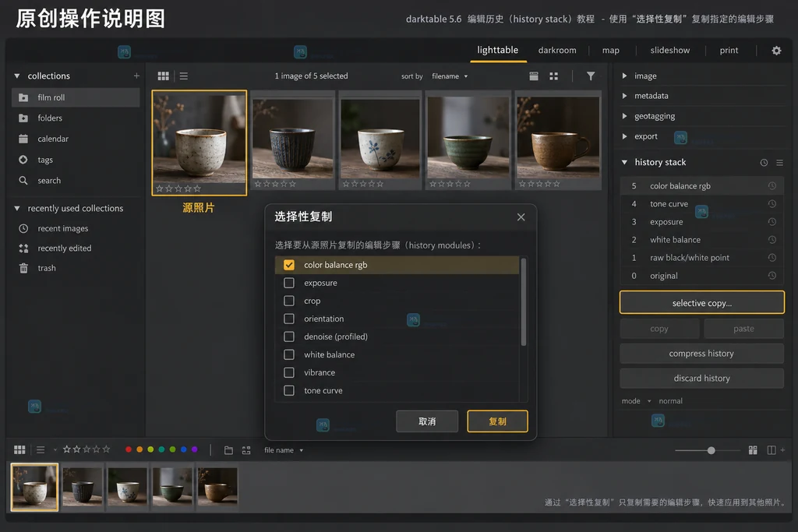Collapse recently used collections section

17,208
